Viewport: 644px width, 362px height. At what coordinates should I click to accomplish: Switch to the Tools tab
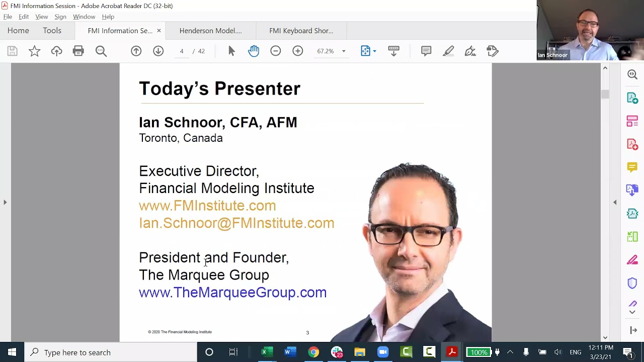coord(52,31)
